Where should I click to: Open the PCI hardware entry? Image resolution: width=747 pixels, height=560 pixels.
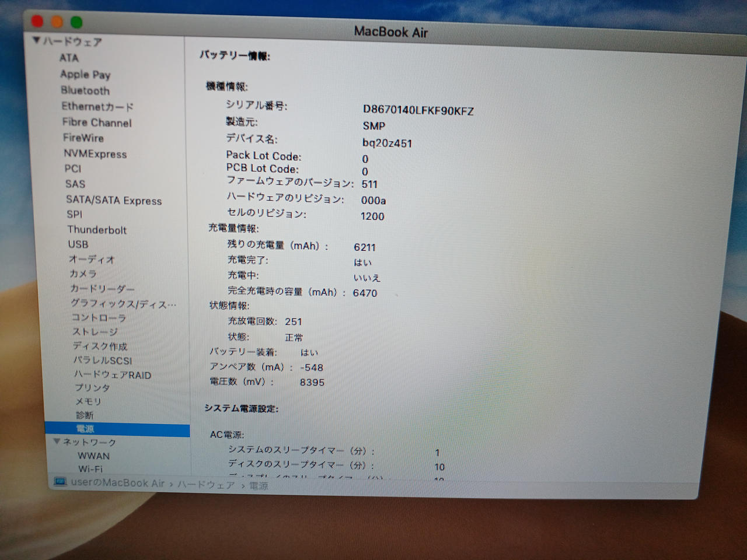click(73, 169)
